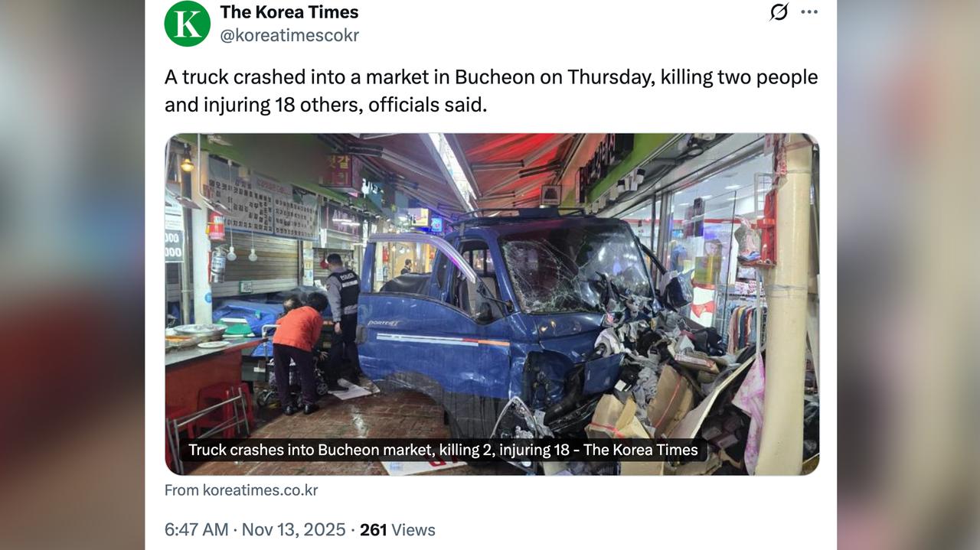Open the three-dot more options menu

coord(809,12)
